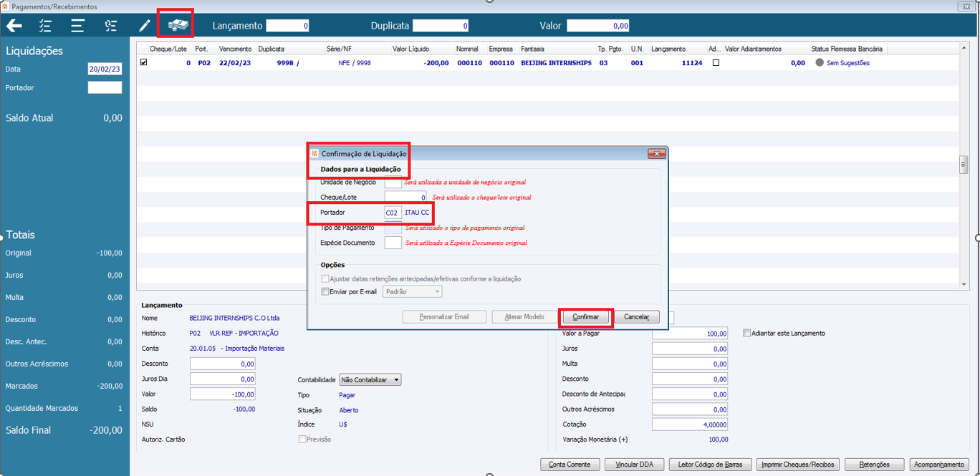Viewport: 980px width, 476px height.
Task: Uncheck the row checkbox for duplicata 9998
Action: (x=144, y=63)
